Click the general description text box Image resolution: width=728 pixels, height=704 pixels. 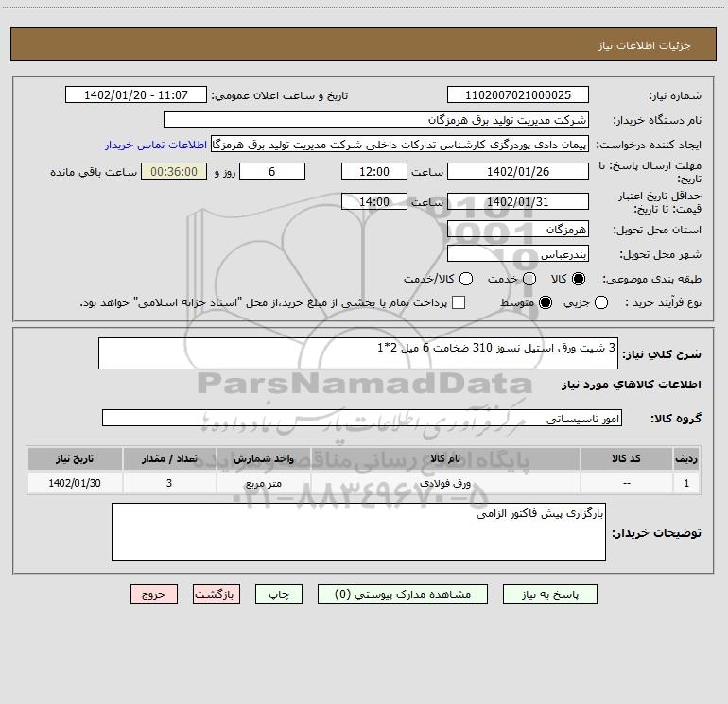point(358,353)
